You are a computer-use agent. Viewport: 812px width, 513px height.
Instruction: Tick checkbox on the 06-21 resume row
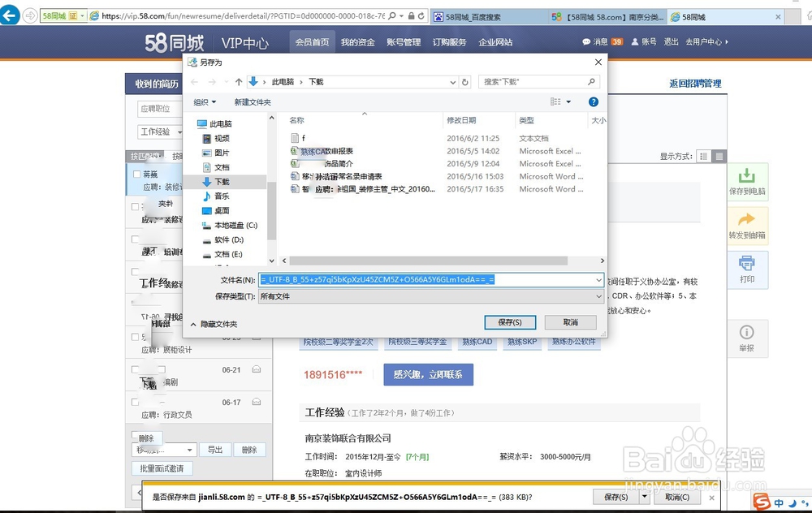[135, 369]
